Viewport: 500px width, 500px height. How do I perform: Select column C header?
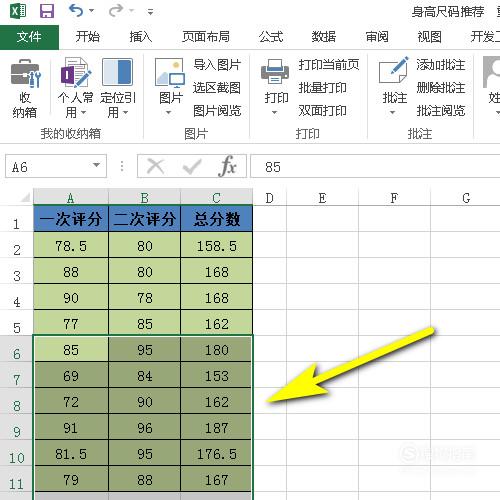click(x=216, y=197)
